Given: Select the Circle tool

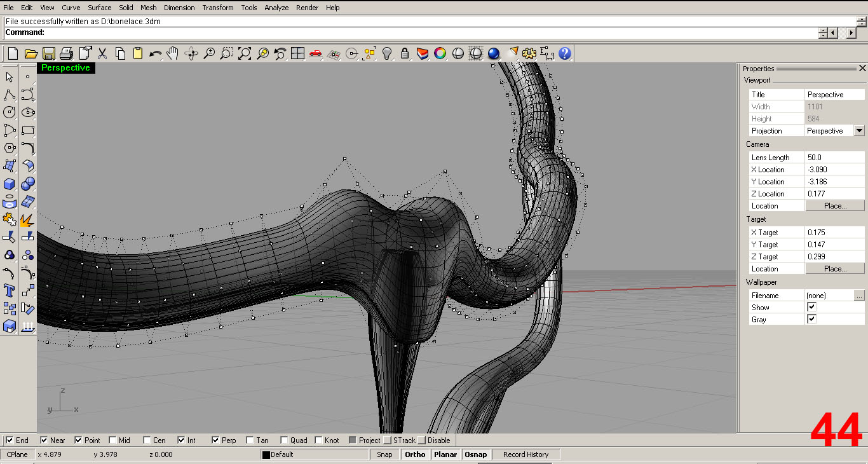Looking at the screenshot, I should click(10, 113).
